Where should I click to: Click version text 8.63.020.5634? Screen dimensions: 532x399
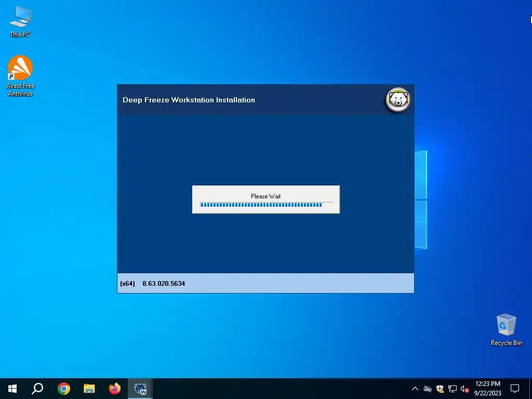[164, 283]
